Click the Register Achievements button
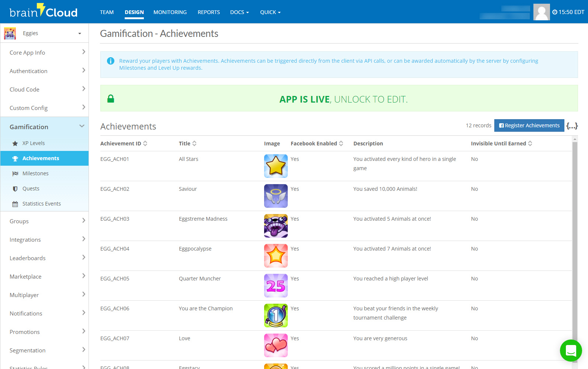 (529, 125)
